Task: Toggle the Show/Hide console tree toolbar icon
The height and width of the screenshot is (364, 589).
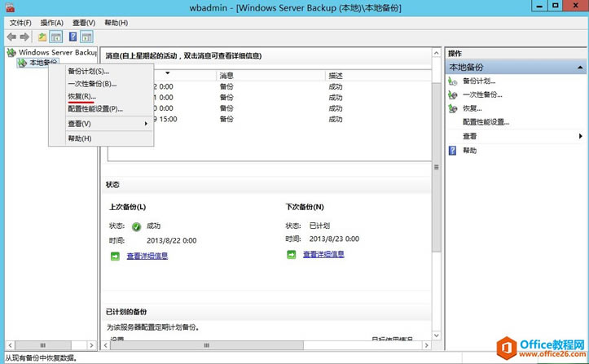Action: tap(56, 37)
